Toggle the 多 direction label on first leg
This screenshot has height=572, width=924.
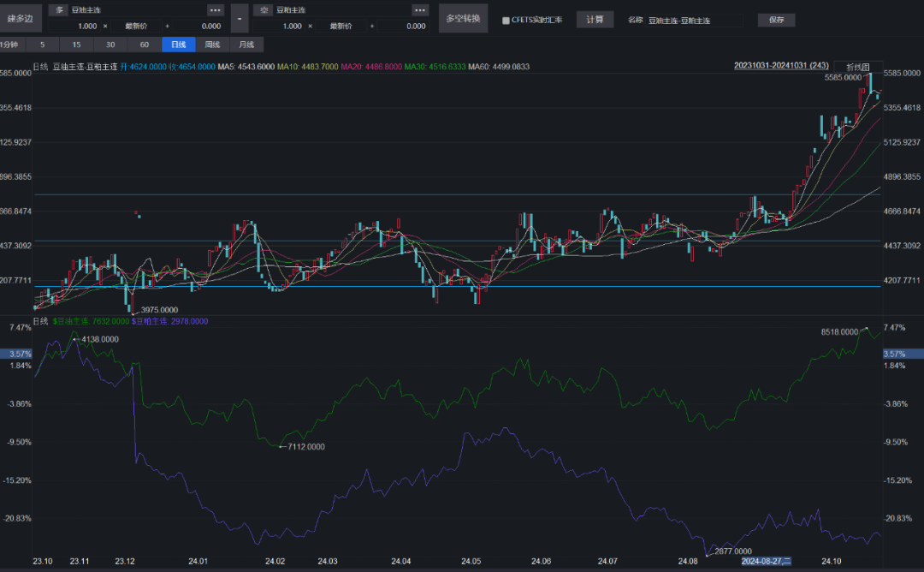[x=60, y=10]
